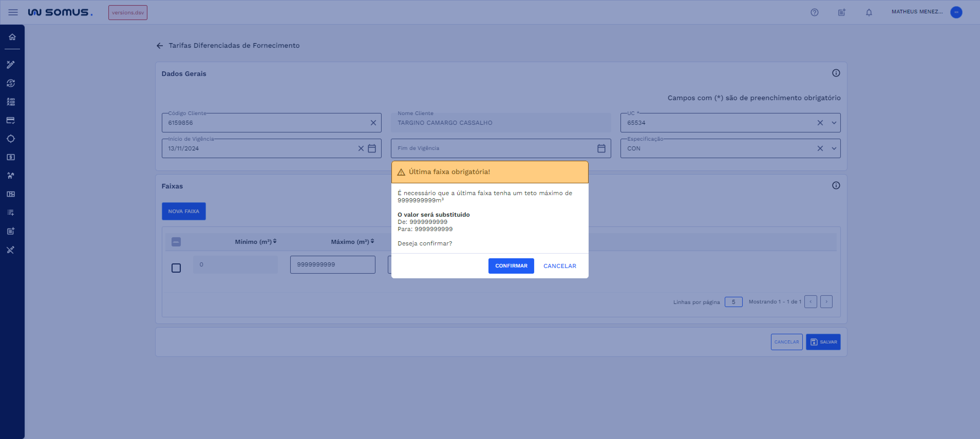980x439 pixels.
Task: Click info icon in Dados Gerais
Action: point(836,73)
